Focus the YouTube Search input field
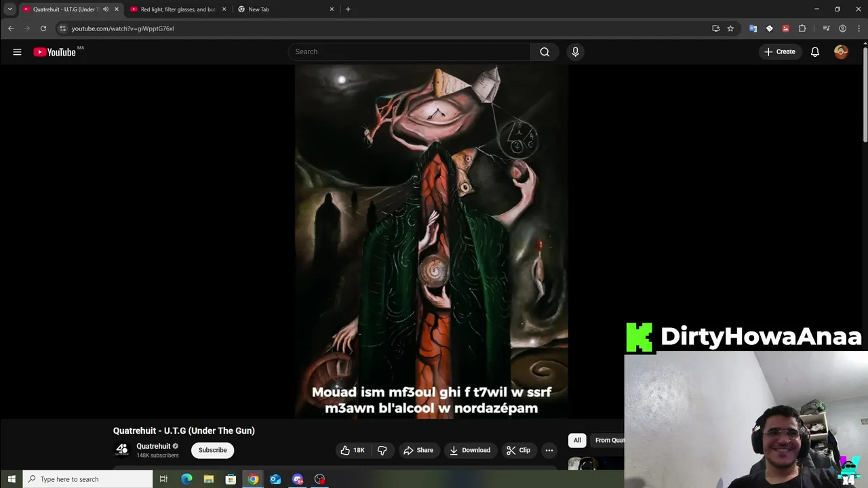868x488 pixels. click(x=410, y=52)
